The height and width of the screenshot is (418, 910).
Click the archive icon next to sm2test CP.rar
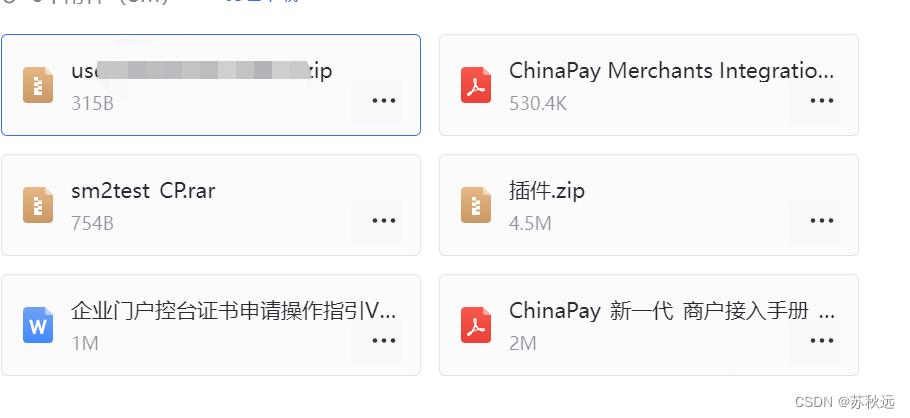click(x=38, y=206)
